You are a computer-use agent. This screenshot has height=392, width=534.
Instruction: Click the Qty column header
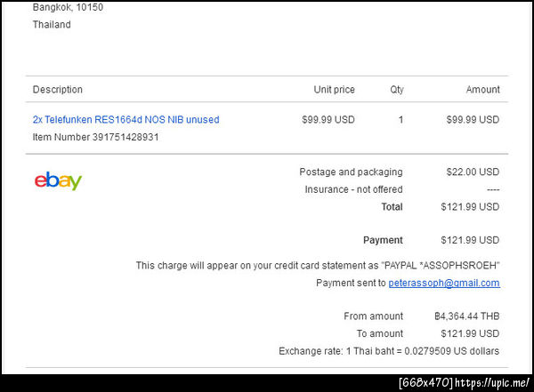pos(396,90)
